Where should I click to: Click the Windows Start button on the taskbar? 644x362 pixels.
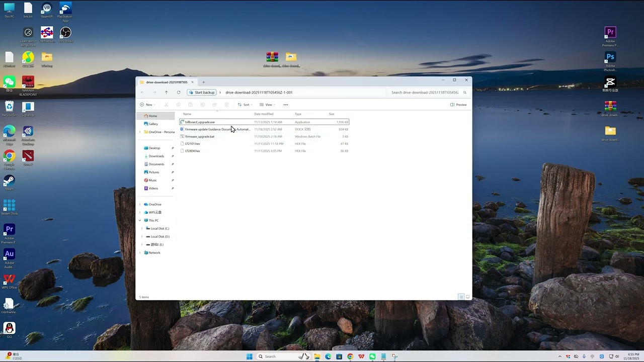(x=249, y=356)
